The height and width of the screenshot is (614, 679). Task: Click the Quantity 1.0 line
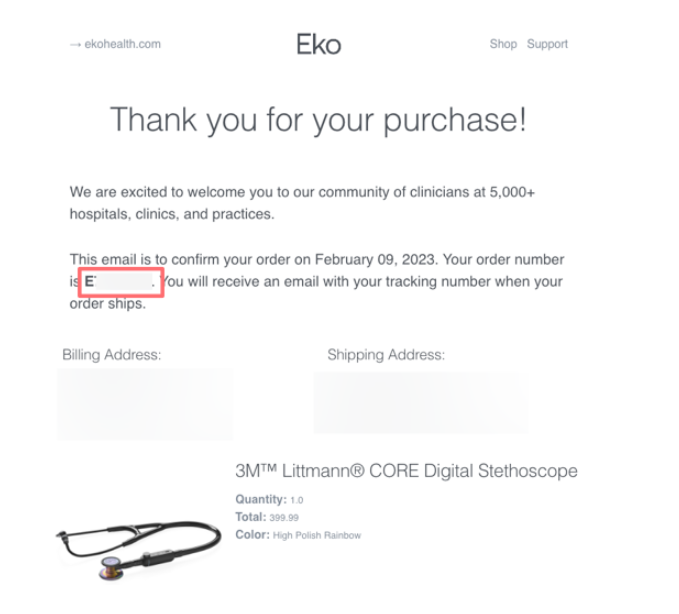(x=269, y=500)
